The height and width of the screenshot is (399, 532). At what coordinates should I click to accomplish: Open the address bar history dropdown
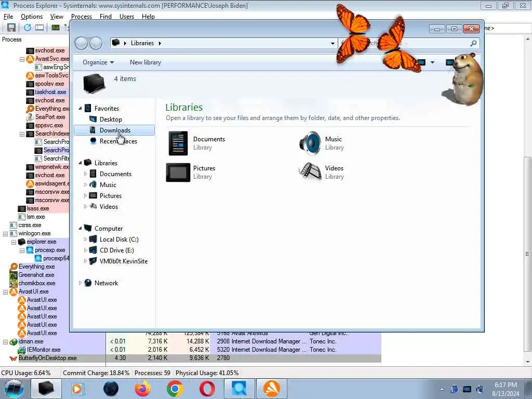[333, 44]
